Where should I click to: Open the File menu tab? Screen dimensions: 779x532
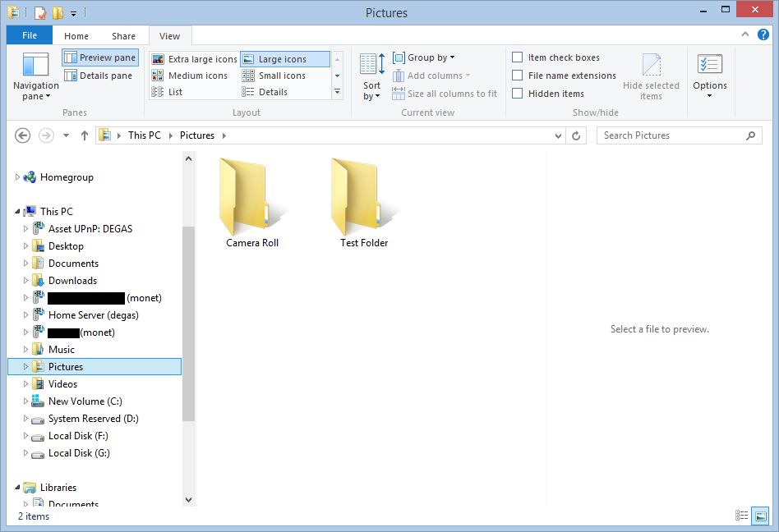point(29,36)
